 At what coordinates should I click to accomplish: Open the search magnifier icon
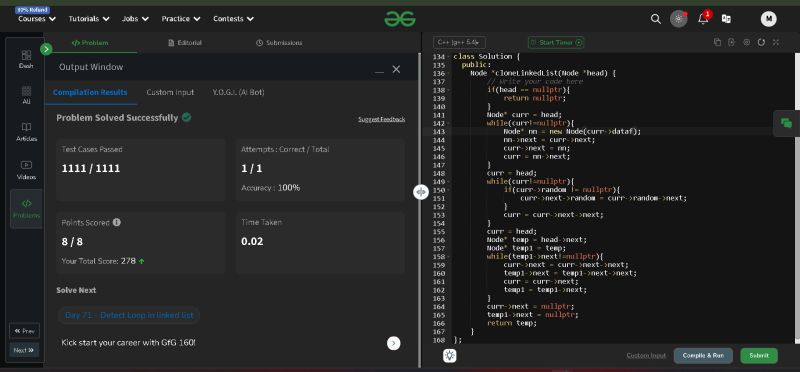point(656,19)
